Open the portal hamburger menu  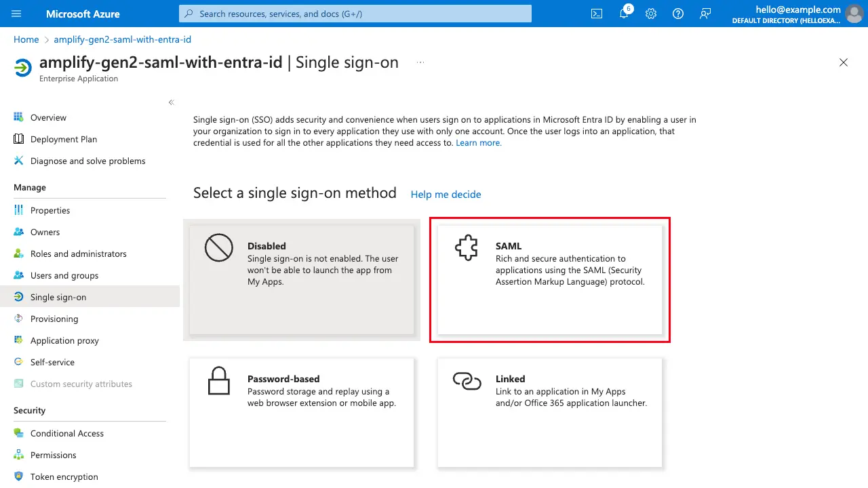(x=16, y=14)
